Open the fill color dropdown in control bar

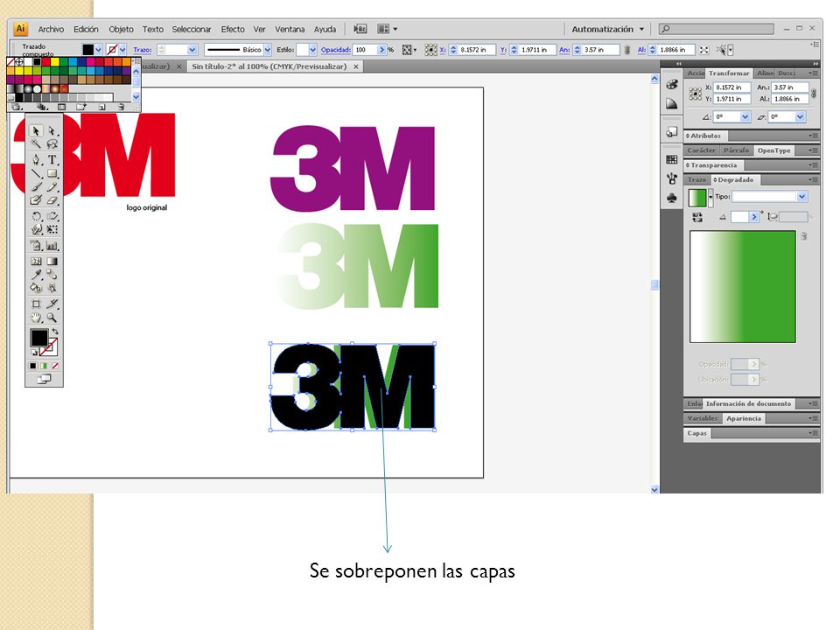[98, 50]
